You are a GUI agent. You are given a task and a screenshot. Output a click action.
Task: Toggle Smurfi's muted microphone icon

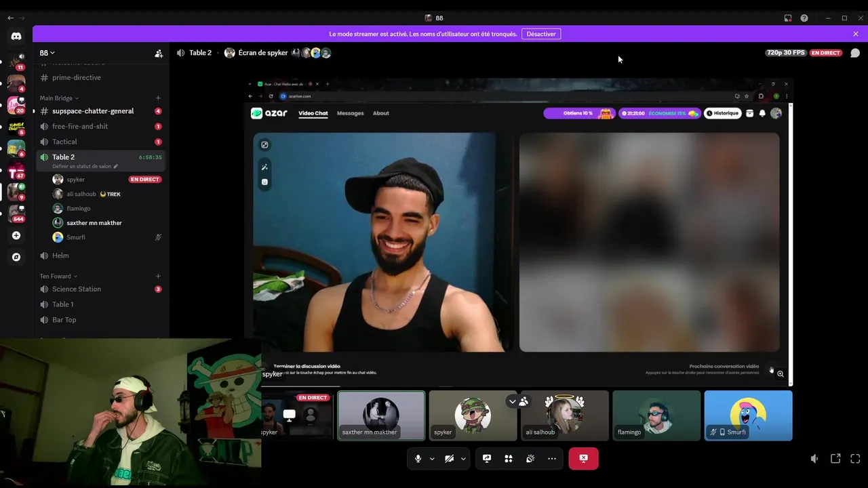pyautogui.click(x=158, y=237)
